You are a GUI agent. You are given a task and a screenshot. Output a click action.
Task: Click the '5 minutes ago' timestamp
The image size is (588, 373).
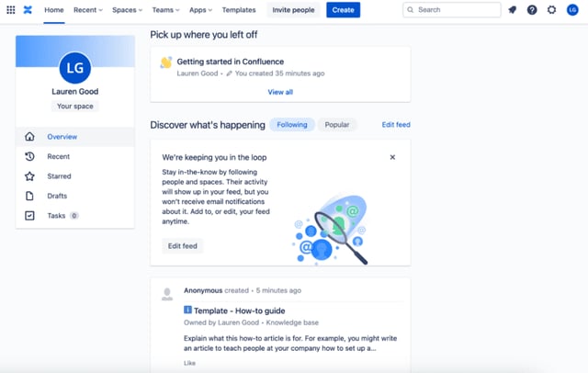click(x=278, y=290)
